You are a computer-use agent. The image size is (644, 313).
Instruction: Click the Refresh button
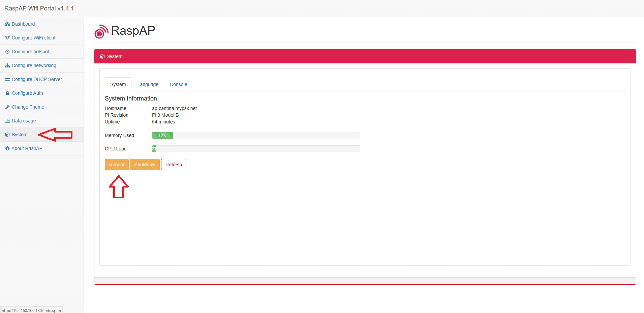174,165
